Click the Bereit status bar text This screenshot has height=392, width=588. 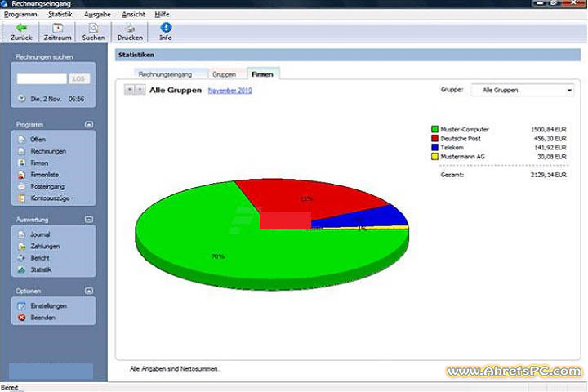9,387
